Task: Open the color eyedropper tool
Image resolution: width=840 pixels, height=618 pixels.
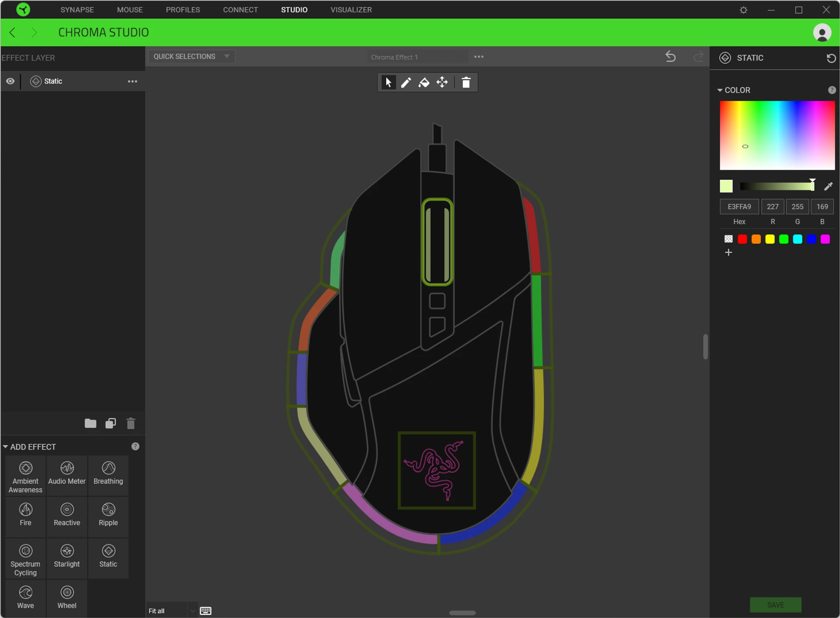Action: coord(828,186)
